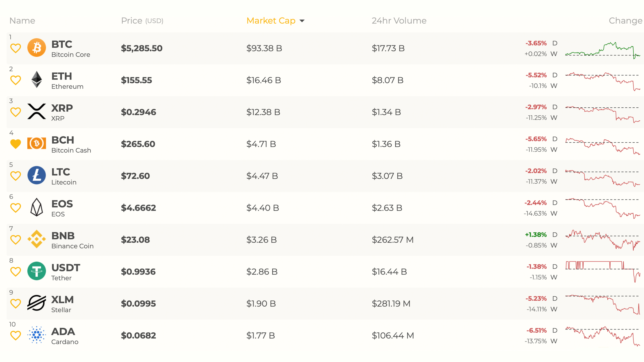Sort by Price (USD) column header
Viewport: 644px width, 362px height.
coord(142,21)
